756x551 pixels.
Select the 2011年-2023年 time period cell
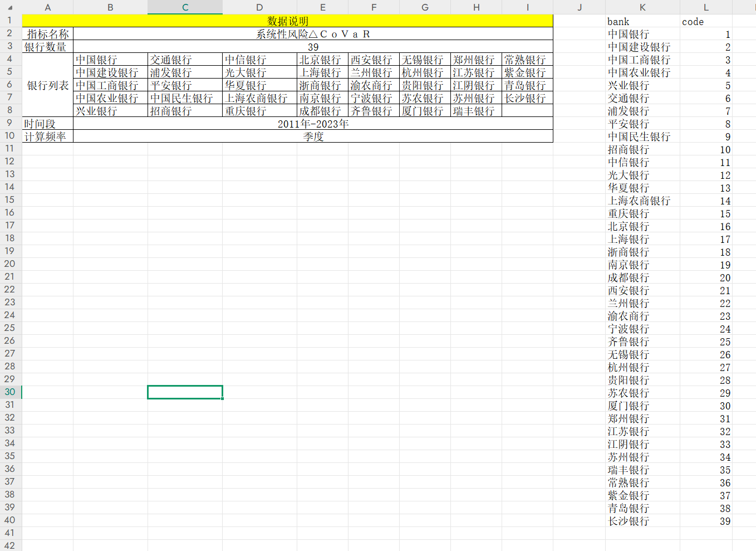tap(313, 124)
